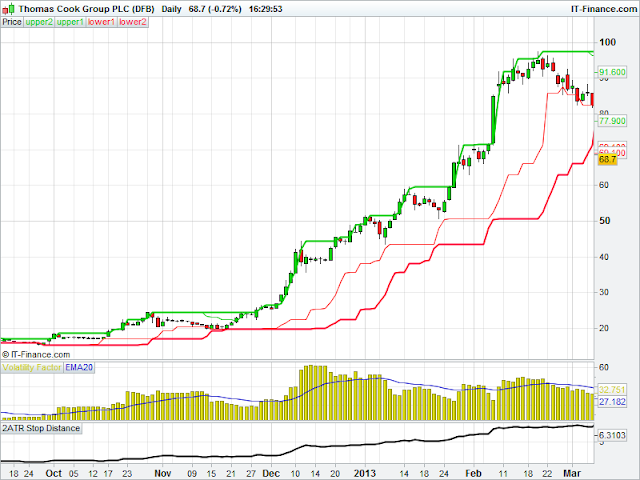Select the Price legend label

[x=12, y=22]
